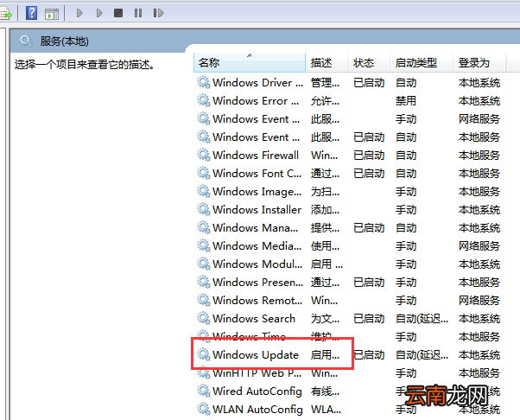
Task: Click 允许... description of Windows Error
Action: 325,101
